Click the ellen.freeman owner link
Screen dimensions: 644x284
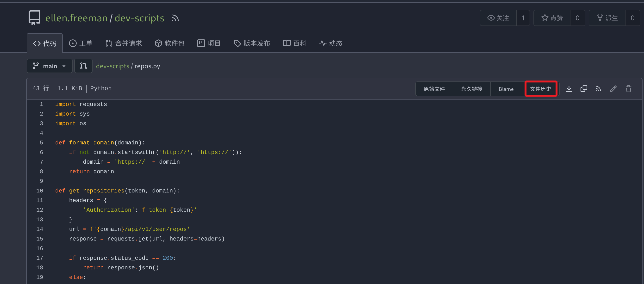pos(76,18)
